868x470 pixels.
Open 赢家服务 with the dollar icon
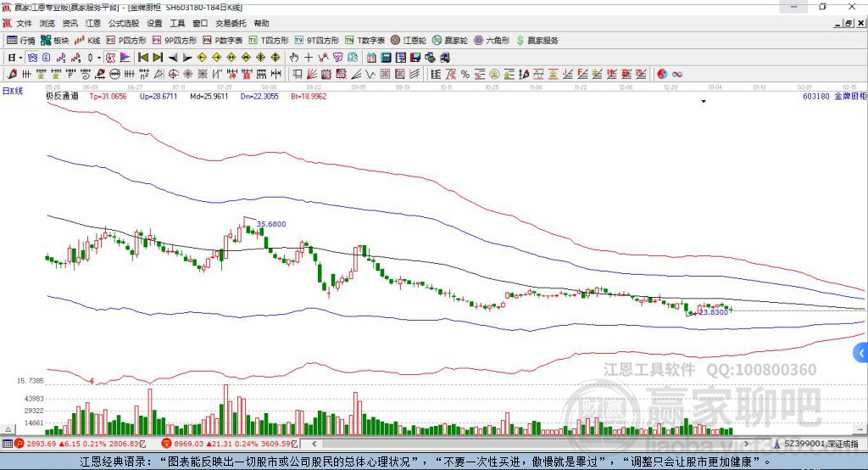pyautogui.click(x=537, y=41)
